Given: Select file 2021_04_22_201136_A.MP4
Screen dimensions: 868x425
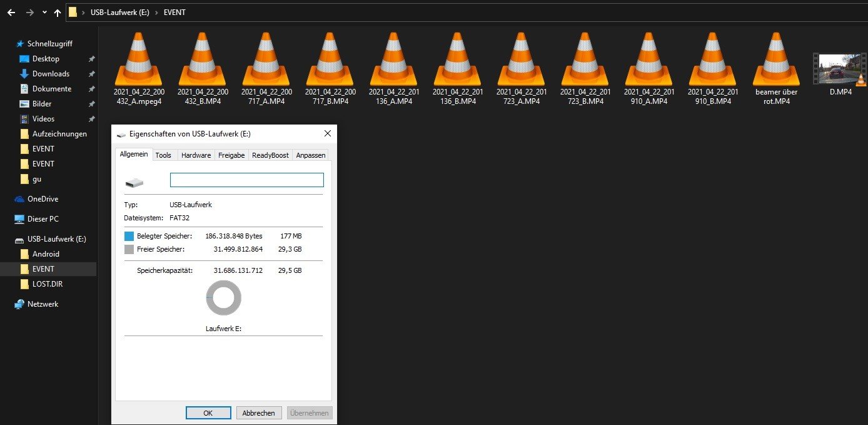Looking at the screenshot, I should [394, 69].
